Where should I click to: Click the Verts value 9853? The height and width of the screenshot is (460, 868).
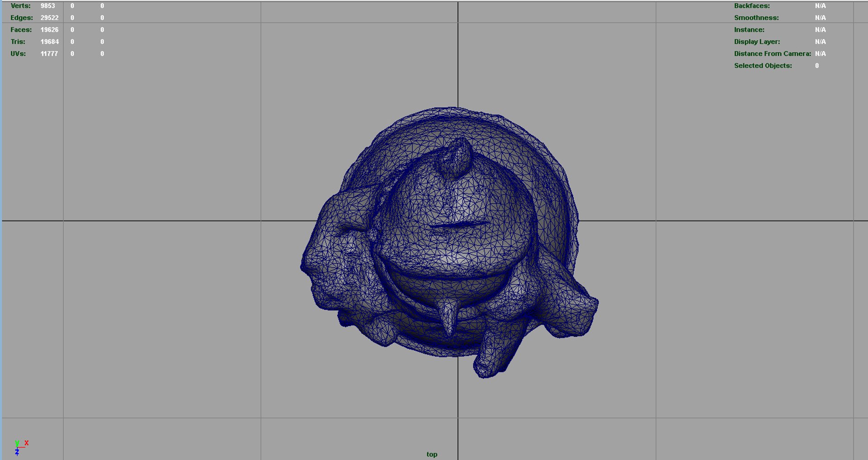coord(47,6)
